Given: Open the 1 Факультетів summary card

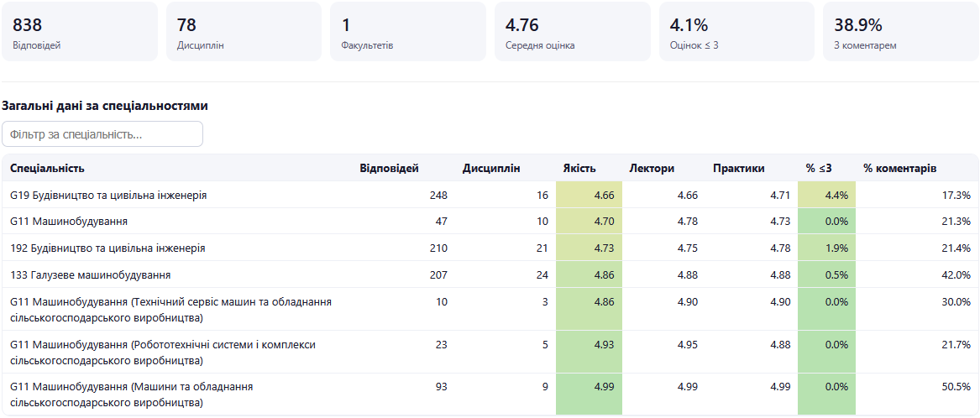Looking at the screenshot, I should tap(408, 31).
